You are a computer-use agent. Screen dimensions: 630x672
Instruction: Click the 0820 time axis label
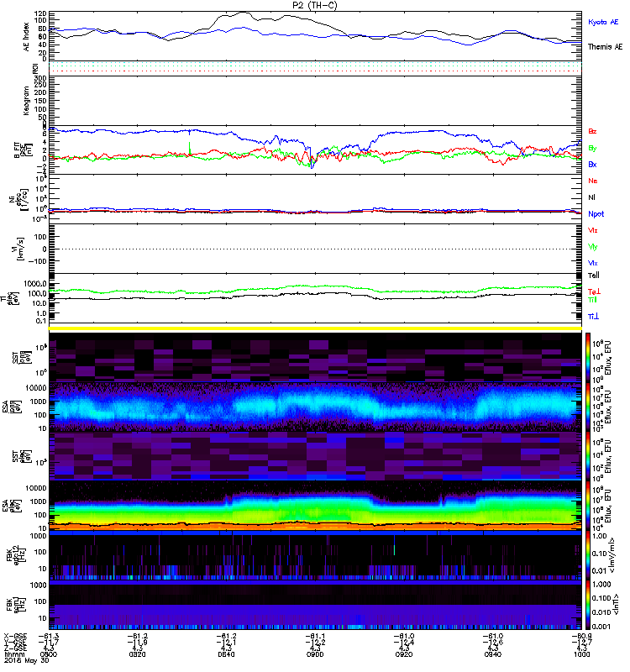coord(137,654)
